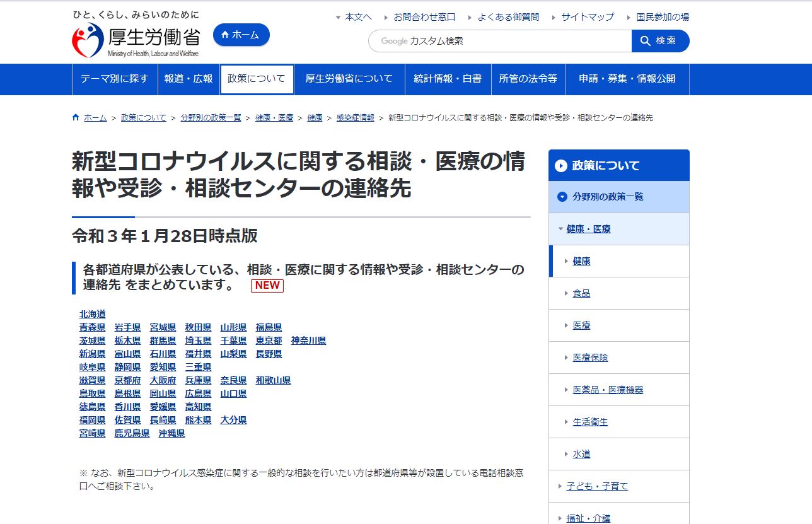Screen dimensions: 812x524
Task: Open 山口県 prefecture link
Action: coord(234,393)
